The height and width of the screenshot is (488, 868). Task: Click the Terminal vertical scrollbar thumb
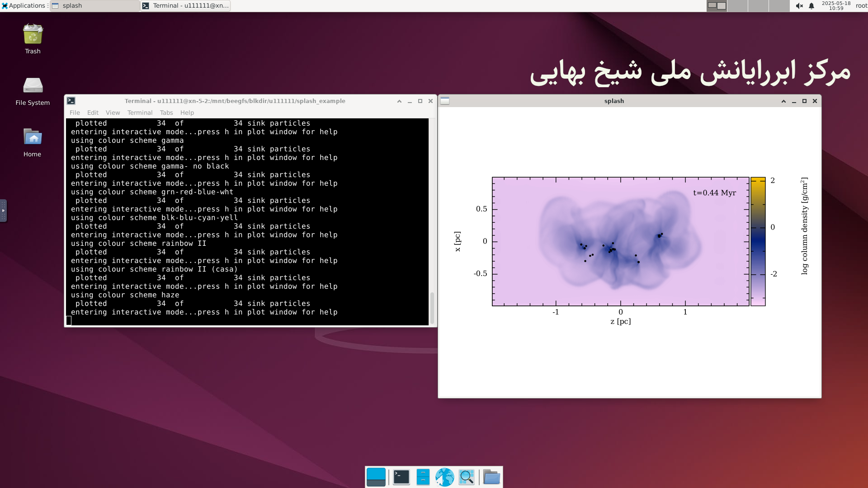[x=432, y=308]
